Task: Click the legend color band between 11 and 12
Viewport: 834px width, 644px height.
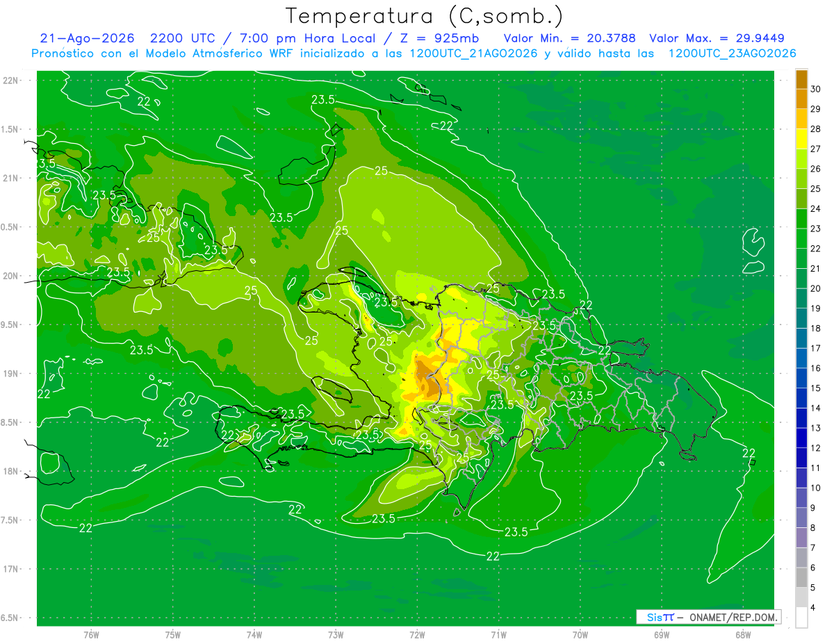Action: pyautogui.click(x=801, y=458)
